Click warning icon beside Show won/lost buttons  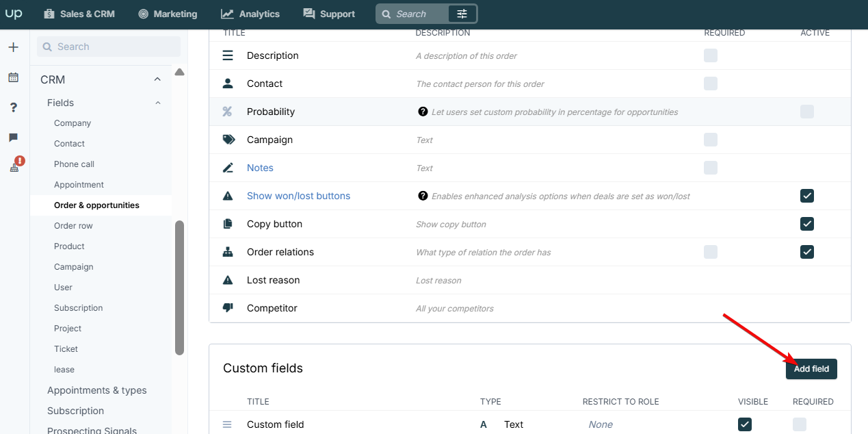point(228,196)
